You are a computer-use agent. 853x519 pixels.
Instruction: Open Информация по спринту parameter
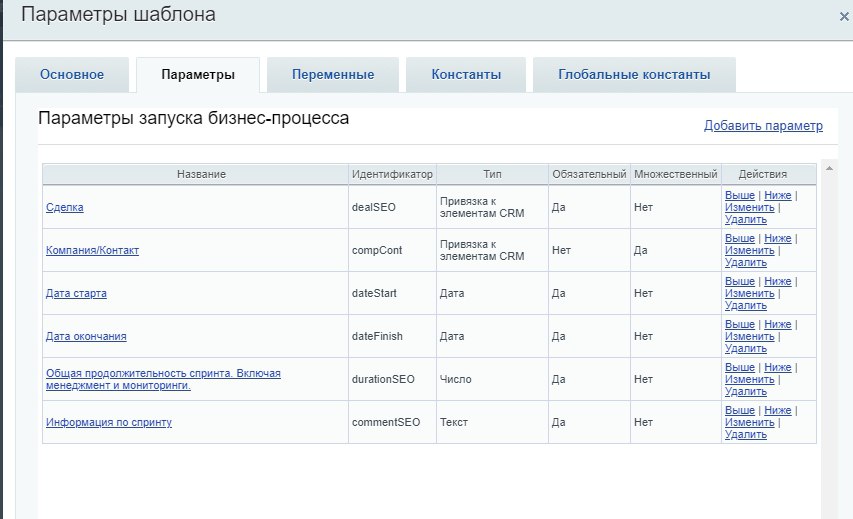coord(108,422)
